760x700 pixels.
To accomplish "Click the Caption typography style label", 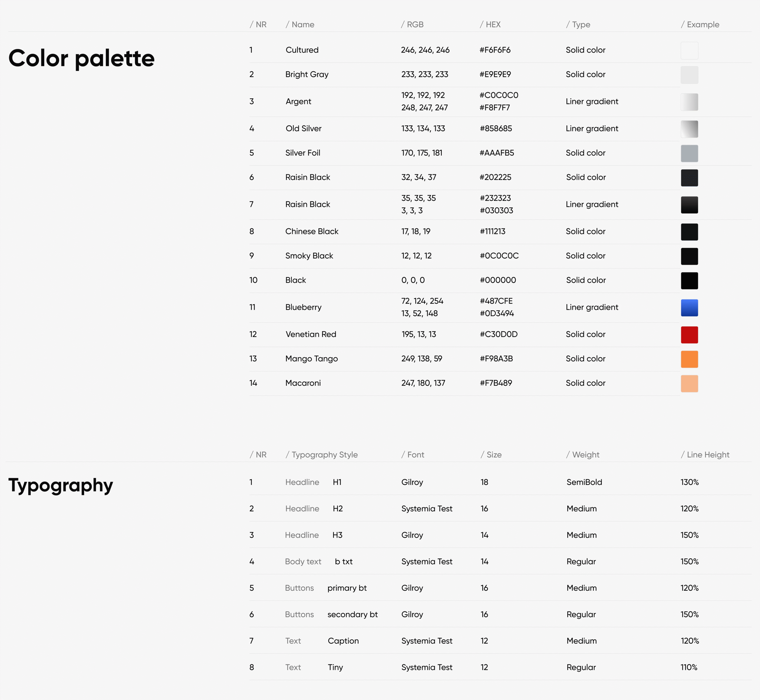I will tap(343, 641).
